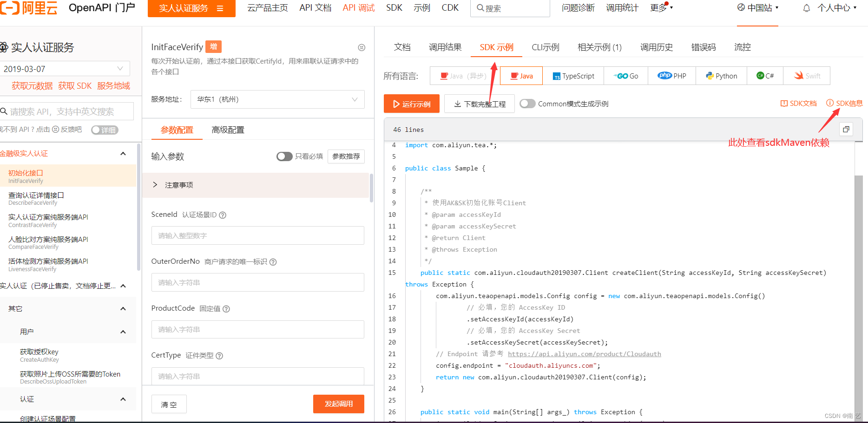Select Python language option
The width and height of the screenshot is (868, 423).
[721, 76]
